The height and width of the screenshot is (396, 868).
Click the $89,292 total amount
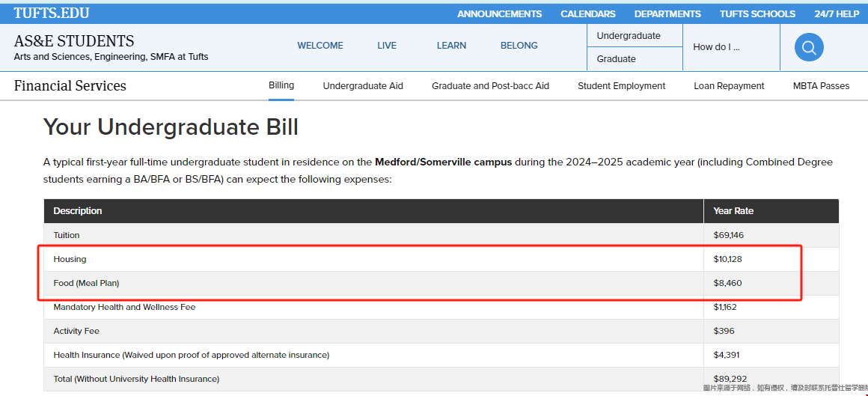(x=730, y=379)
